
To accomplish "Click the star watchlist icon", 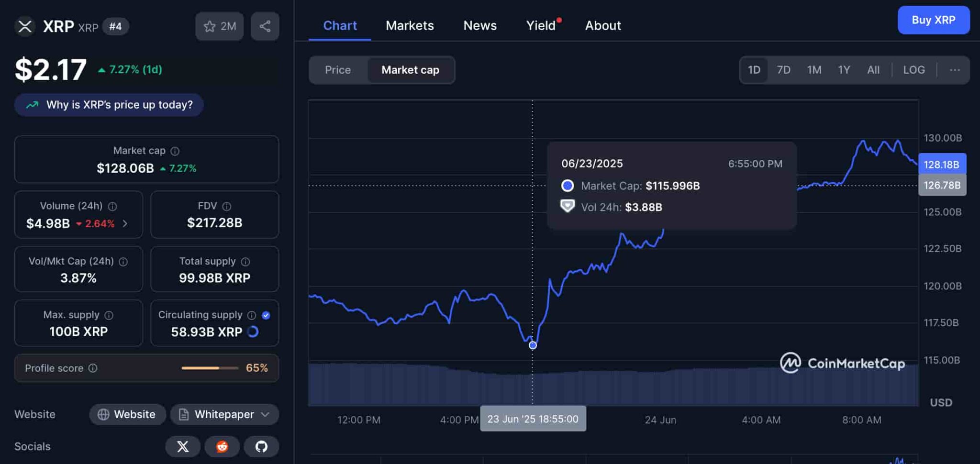I will pos(210,26).
